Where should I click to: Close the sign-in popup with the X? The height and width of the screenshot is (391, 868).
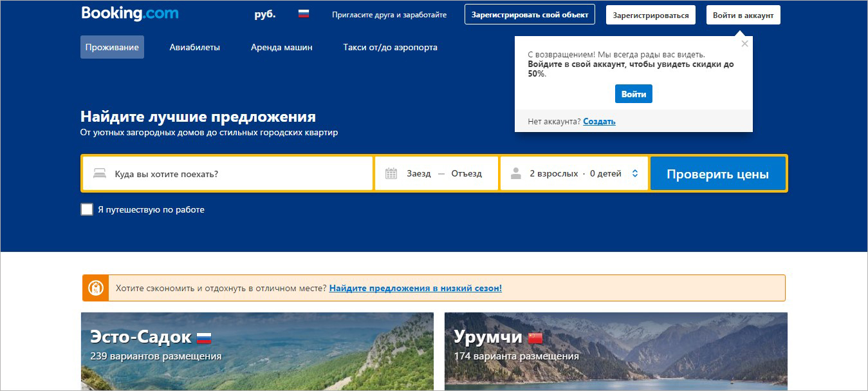744,44
